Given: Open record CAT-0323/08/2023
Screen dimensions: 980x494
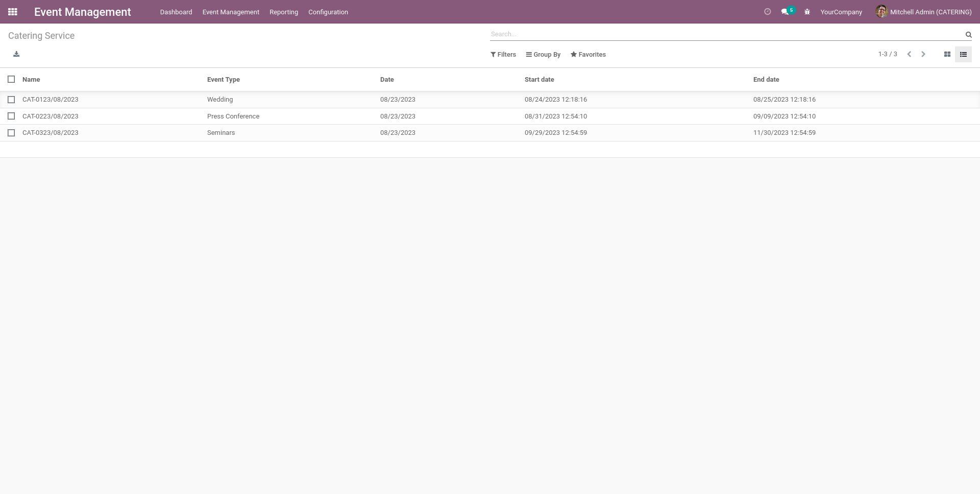Looking at the screenshot, I should (51, 133).
